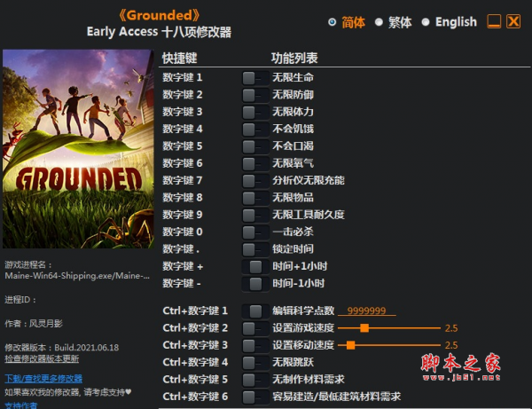
Task: Click hotkey label Ctrl+数字键 4
Action: (195, 362)
